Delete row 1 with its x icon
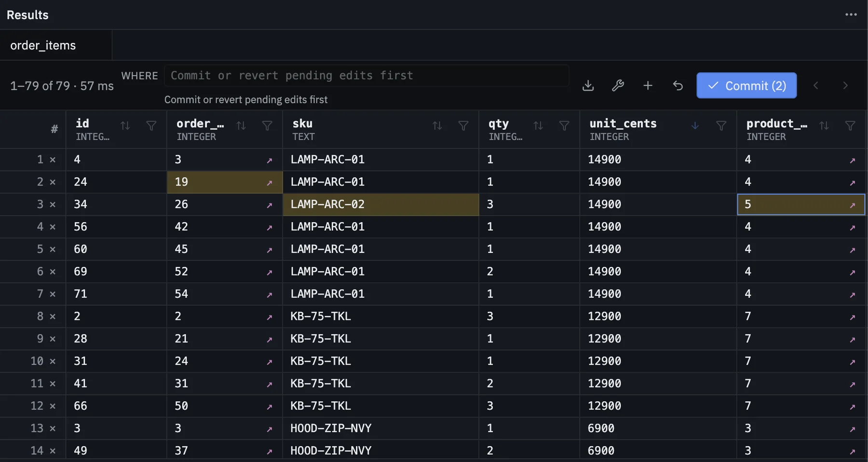This screenshot has width=868, height=462. click(53, 160)
